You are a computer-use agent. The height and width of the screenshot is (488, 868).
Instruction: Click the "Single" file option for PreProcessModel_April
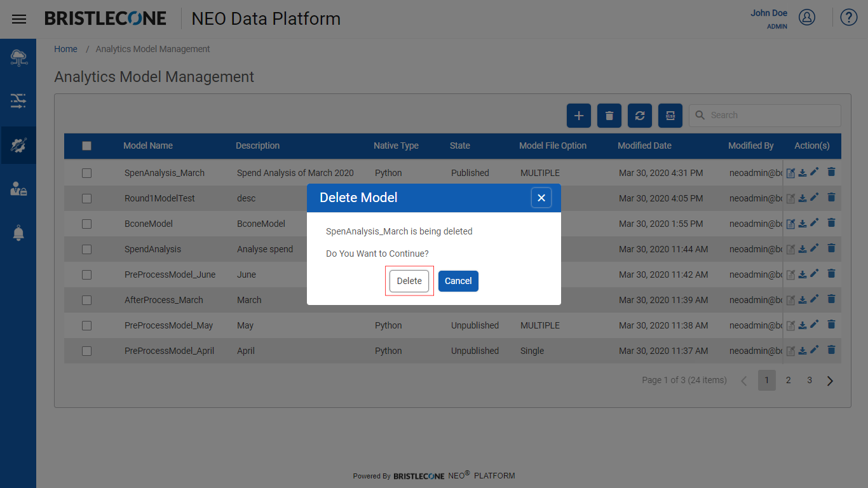pyautogui.click(x=532, y=351)
